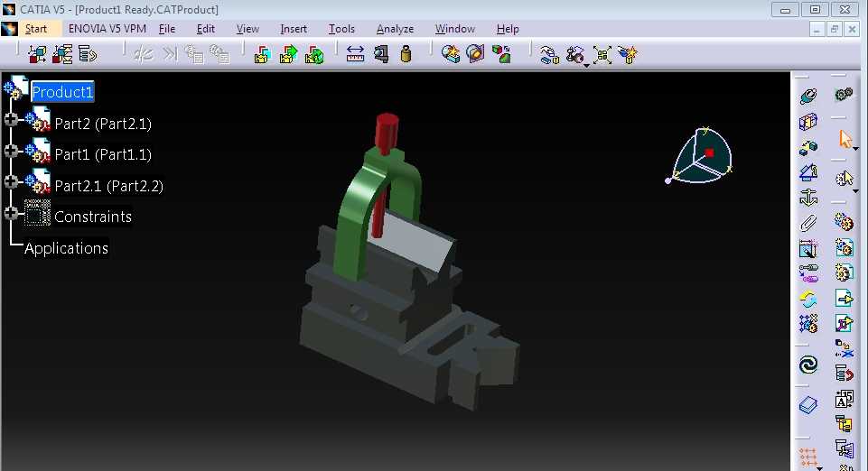The height and width of the screenshot is (471, 868).
Task: Click the ENOVIA folder icon with green arrow
Action: point(288,54)
